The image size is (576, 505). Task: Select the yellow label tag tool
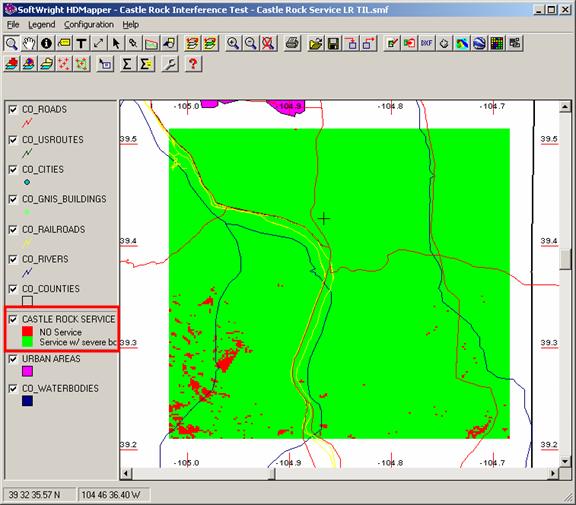coord(64,43)
